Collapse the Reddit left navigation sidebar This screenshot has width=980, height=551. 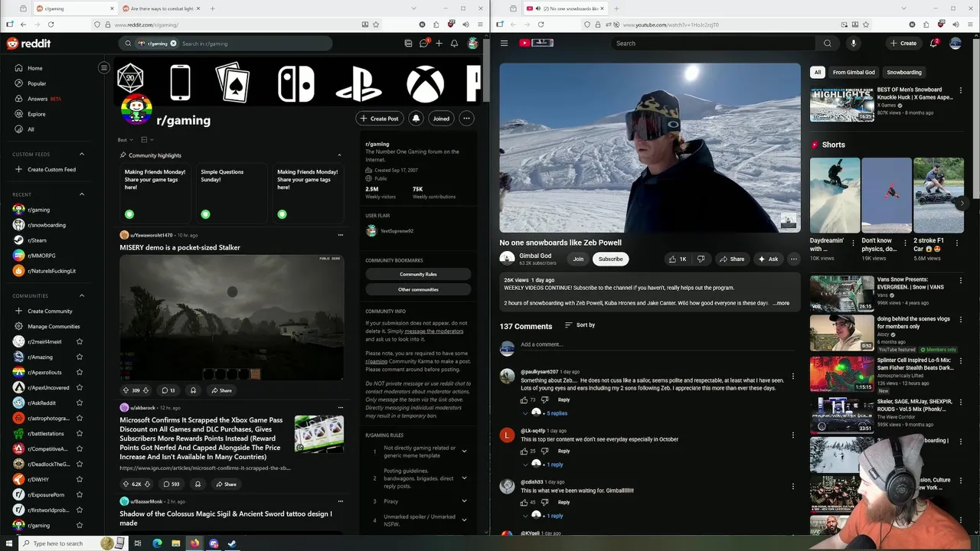coord(104,68)
